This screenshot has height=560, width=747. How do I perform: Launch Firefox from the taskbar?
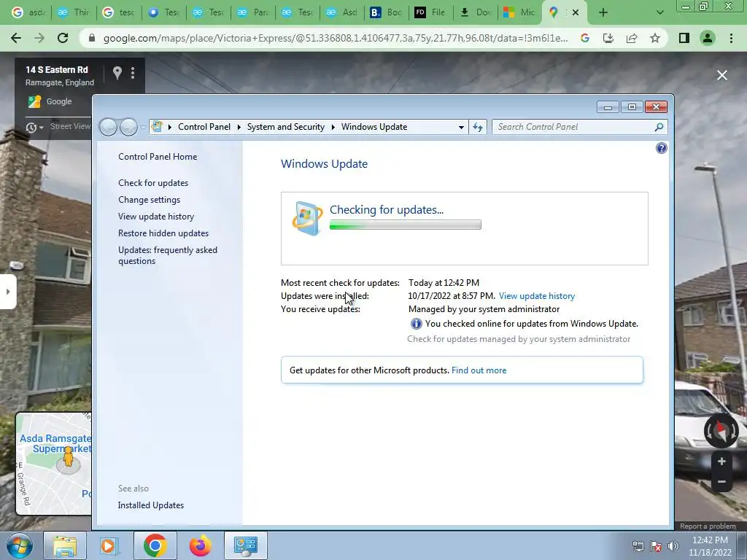[x=200, y=545]
